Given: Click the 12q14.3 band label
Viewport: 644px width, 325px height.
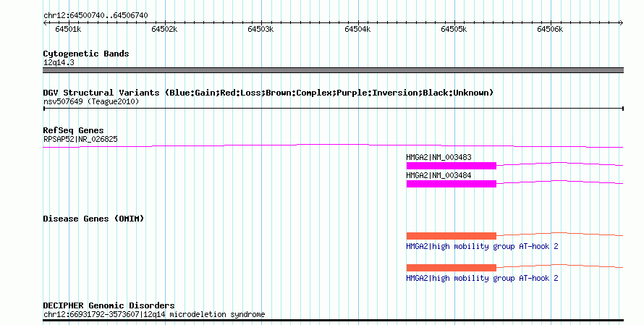Looking at the screenshot, I should click(59, 62).
